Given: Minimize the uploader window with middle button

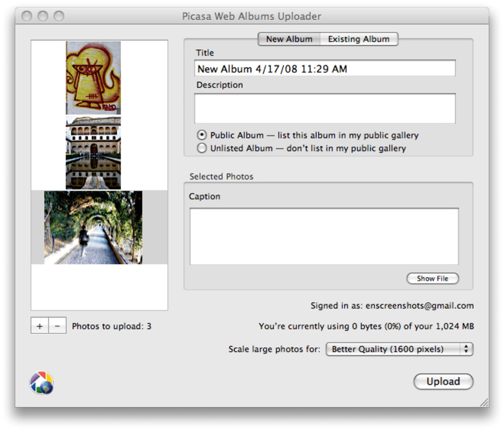Looking at the screenshot, I should (43, 16).
